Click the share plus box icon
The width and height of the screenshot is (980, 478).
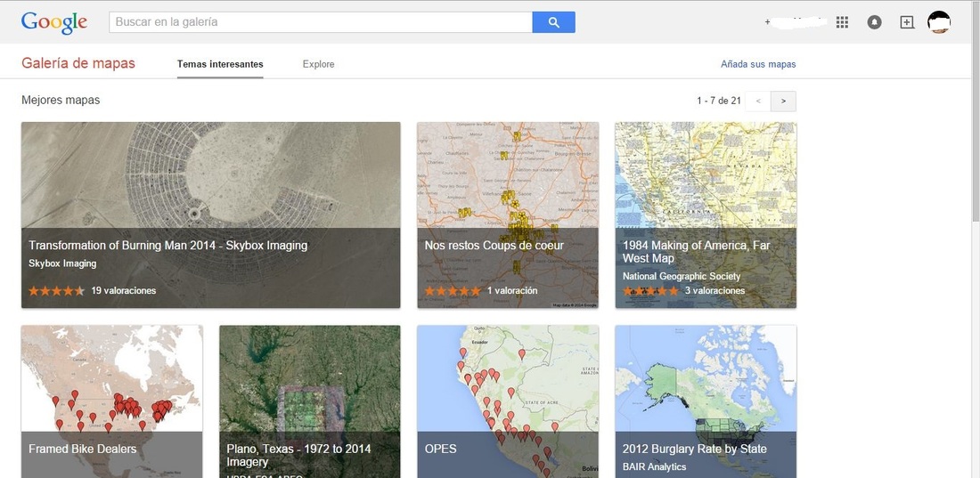click(x=907, y=22)
